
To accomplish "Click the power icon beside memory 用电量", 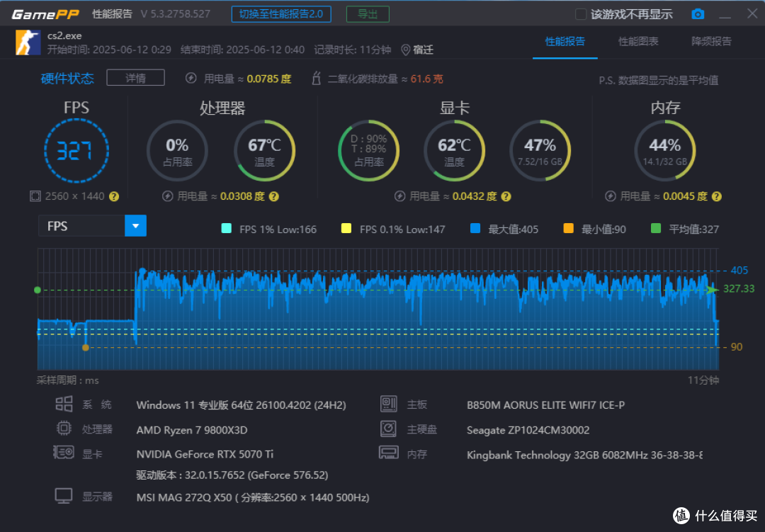I will tap(611, 196).
